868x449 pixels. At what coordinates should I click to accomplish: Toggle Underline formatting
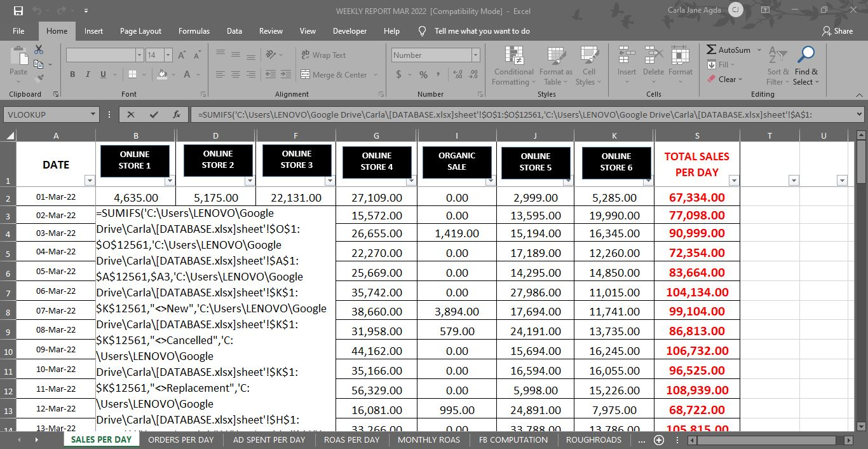click(103, 74)
